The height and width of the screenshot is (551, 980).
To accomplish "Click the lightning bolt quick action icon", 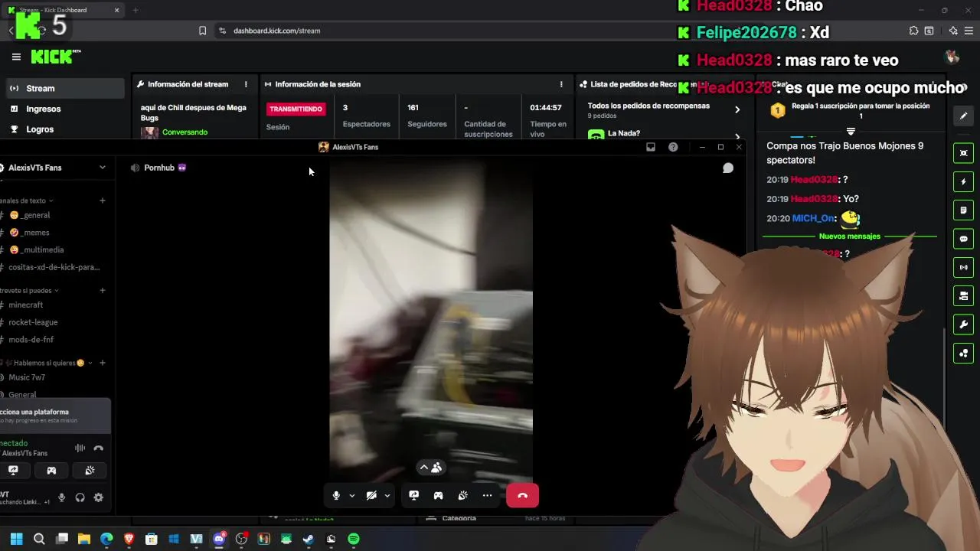I will pyautogui.click(x=964, y=182).
